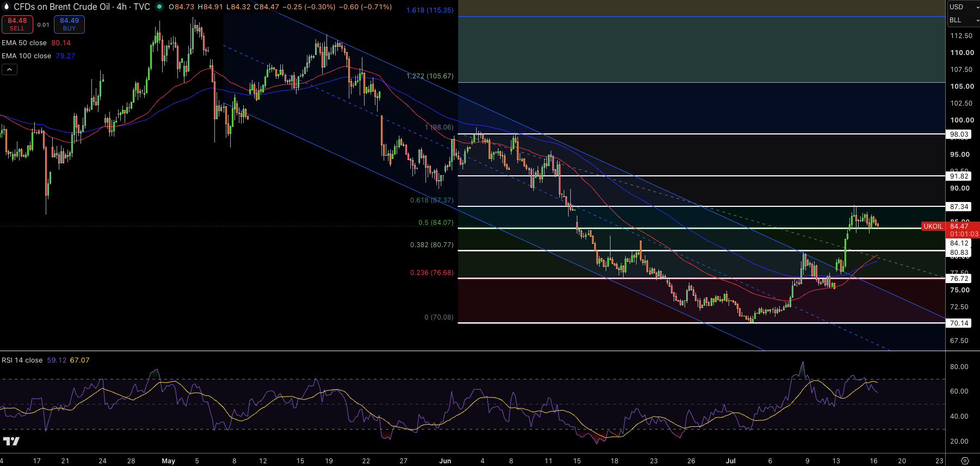Collapse the indicator legend chevron

(9, 70)
